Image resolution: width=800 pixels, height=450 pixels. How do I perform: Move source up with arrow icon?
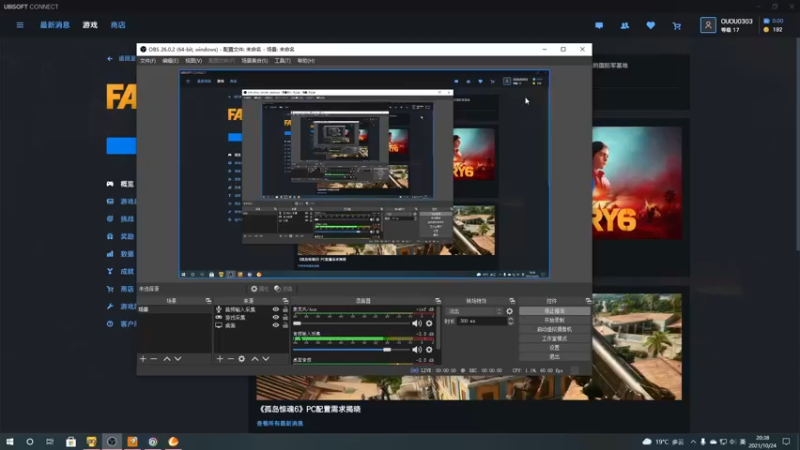255,359
